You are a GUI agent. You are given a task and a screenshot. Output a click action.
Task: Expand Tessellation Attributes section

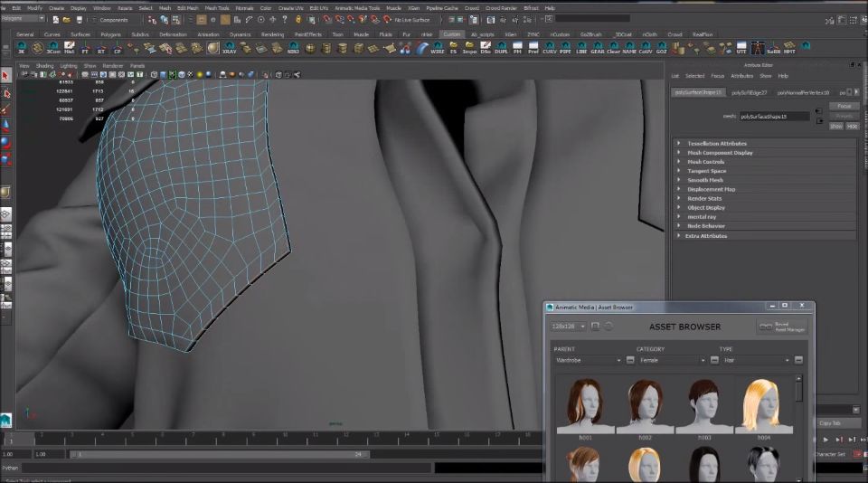[716, 143]
